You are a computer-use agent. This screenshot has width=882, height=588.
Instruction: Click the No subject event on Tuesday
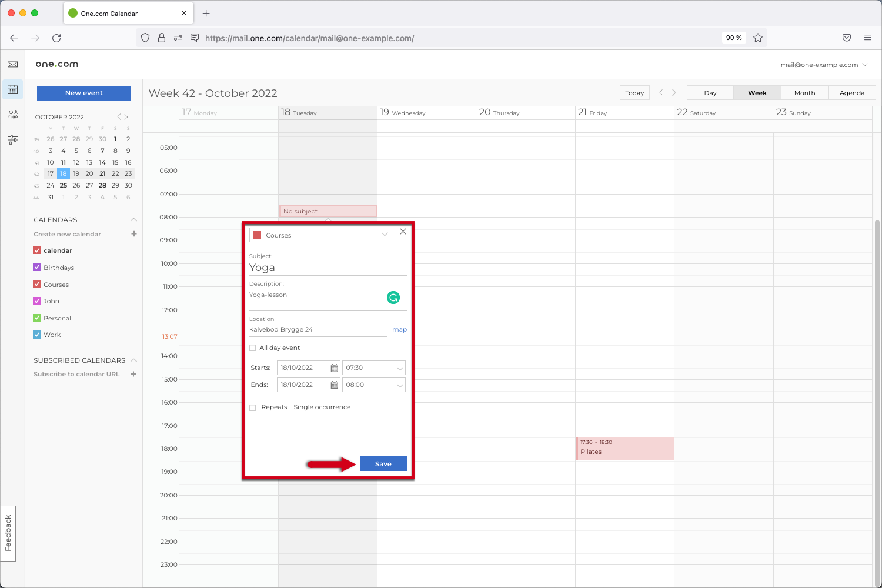[x=328, y=211]
